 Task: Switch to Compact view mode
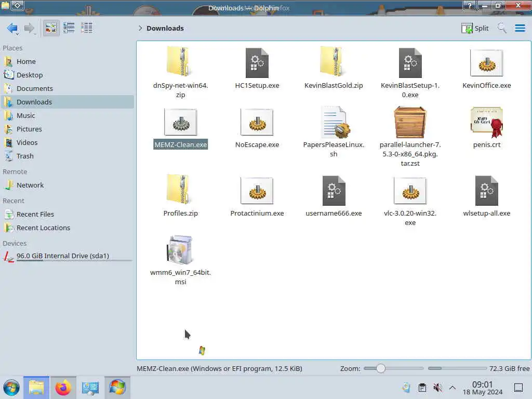coord(69,28)
